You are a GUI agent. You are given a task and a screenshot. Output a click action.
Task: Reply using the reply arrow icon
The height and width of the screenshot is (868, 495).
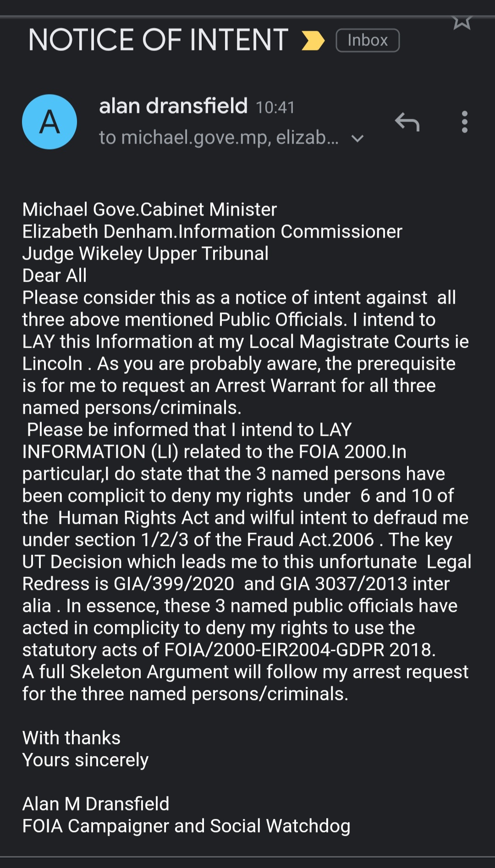(407, 122)
